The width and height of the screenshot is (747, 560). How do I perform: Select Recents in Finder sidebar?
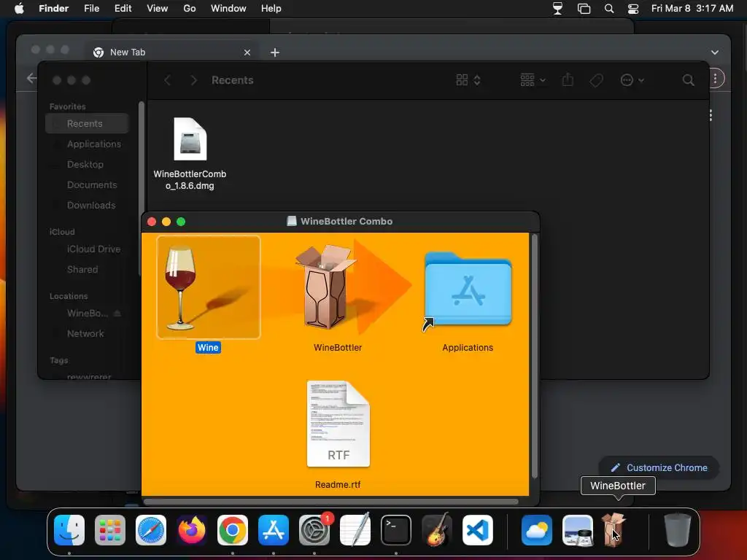click(87, 123)
